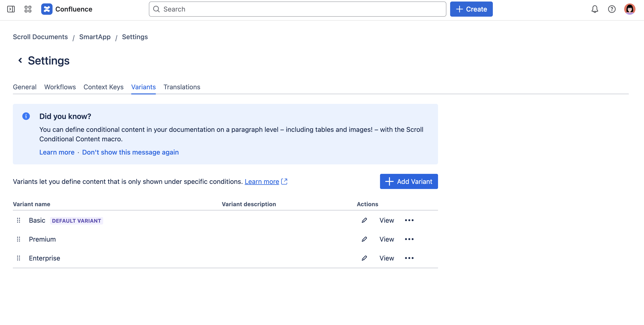The height and width of the screenshot is (325, 644).
Task: Open notifications via the bell icon
Action: pyautogui.click(x=595, y=9)
